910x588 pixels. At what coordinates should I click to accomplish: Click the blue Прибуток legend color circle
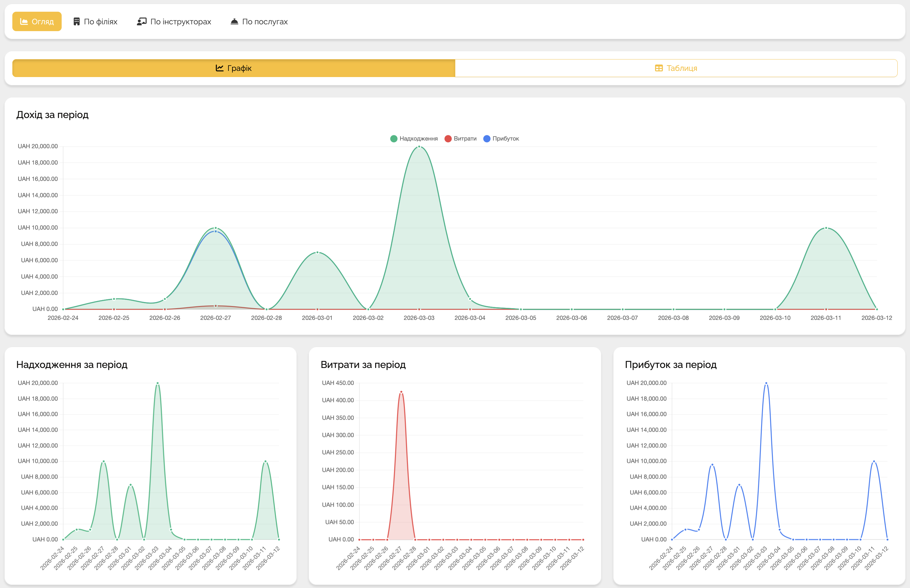487,139
